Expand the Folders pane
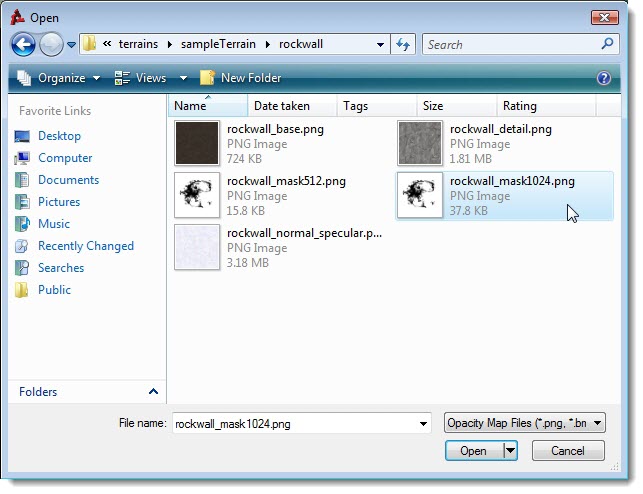 pyautogui.click(x=153, y=392)
